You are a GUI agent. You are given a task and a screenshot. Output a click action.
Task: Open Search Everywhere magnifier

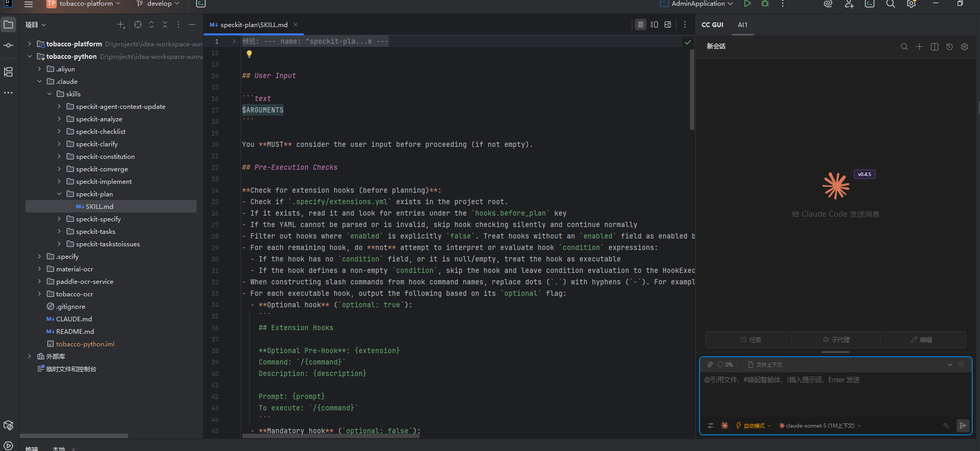point(890,4)
